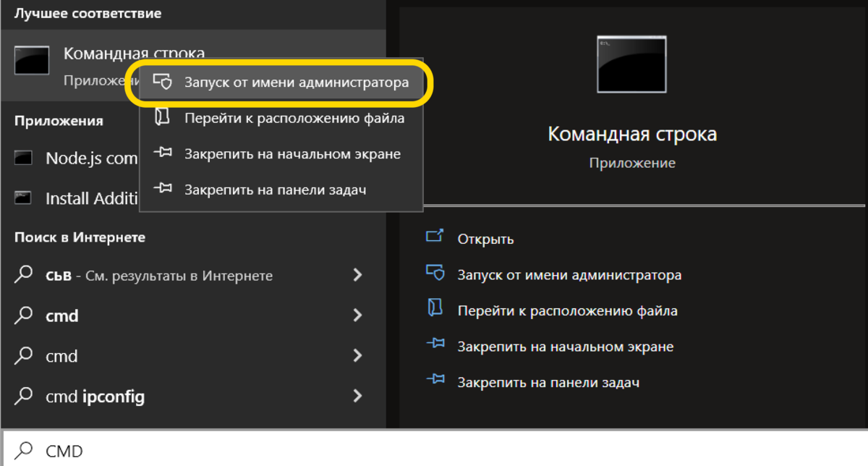Click pin icon beside context 'Закрепить на панели задач'
The width and height of the screenshot is (868, 466).
click(163, 189)
